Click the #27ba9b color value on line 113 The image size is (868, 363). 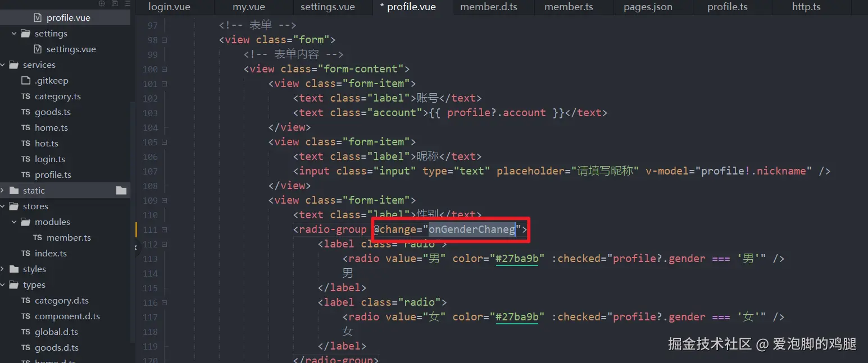point(516,259)
